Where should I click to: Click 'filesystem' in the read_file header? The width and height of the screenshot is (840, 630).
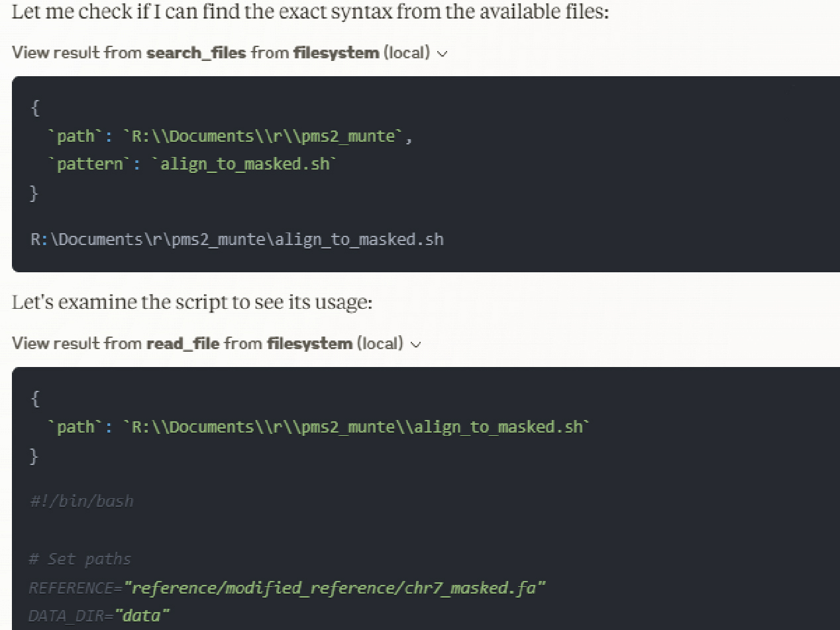click(309, 343)
